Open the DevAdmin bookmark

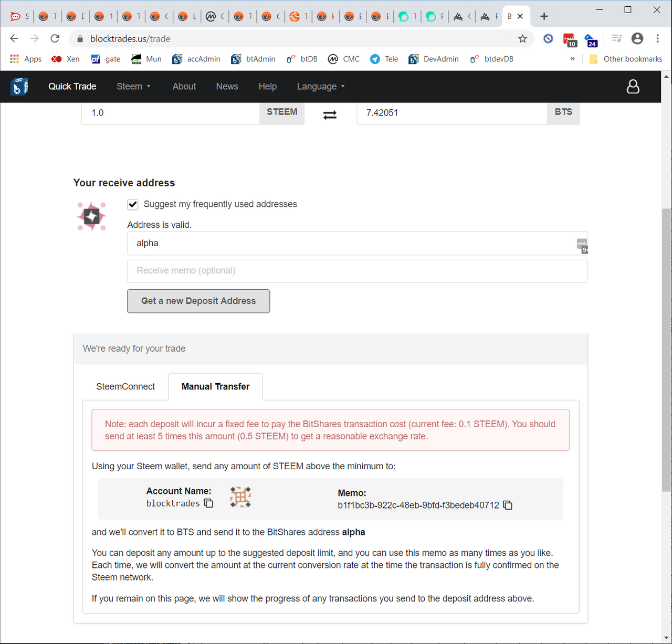(434, 59)
